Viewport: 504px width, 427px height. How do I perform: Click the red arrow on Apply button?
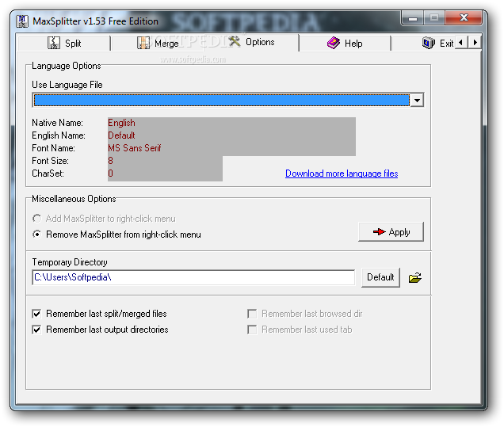click(380, 231)
